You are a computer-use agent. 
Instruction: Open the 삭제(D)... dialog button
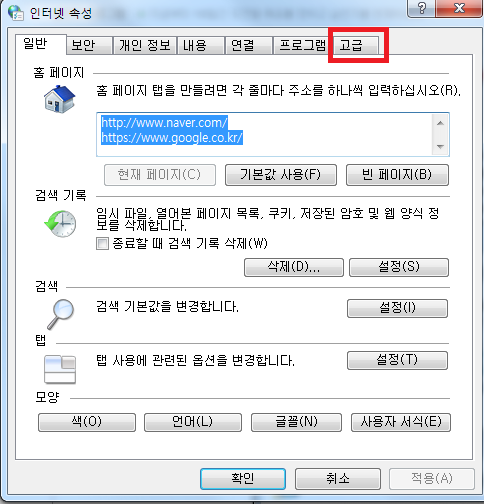(294, 267)
